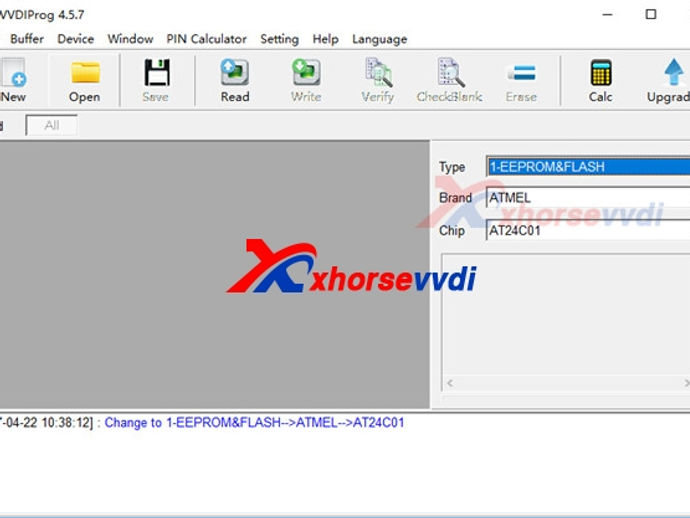Open the Language menu
Viewport: 690px width, 518px height.
[379, 39]
